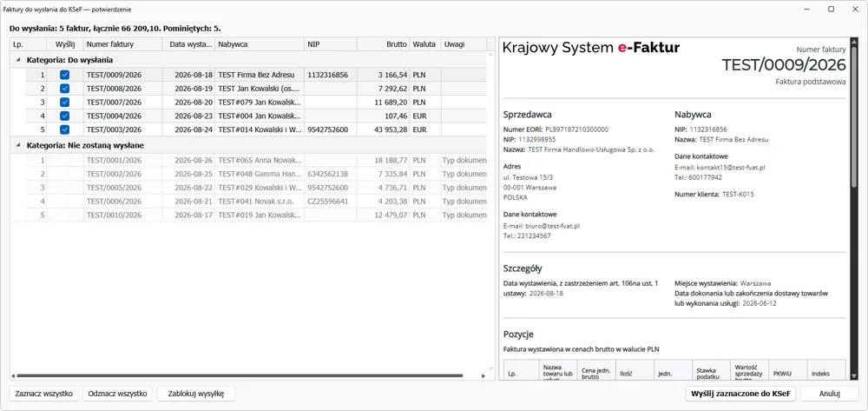Uncheck the TEST/0009/2026 send checkbox
Viewport: 868px width, 411px height.
tap(65, 75)
